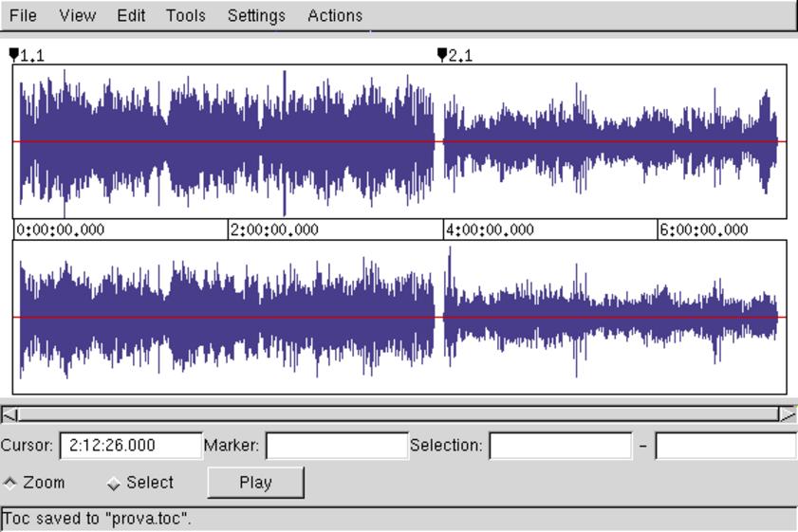798x532 pixels.
Task: Click the horizontal scrollbar track
Action: coord(399,413)
